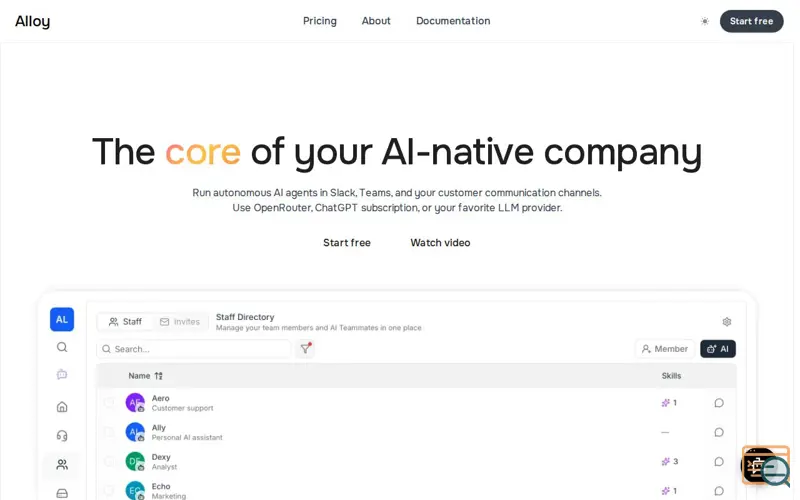Click the Watch video button

[x=440, y=243]
